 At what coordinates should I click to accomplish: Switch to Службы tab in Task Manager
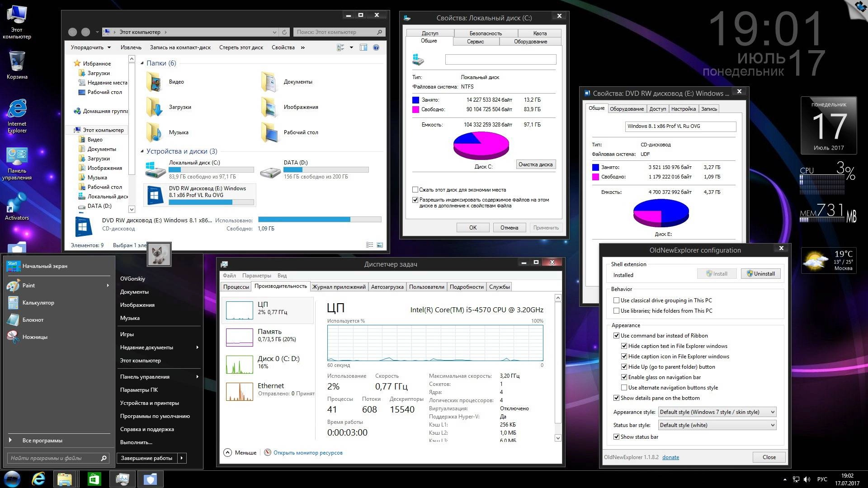pyautogui.click(x=499, y=287)
